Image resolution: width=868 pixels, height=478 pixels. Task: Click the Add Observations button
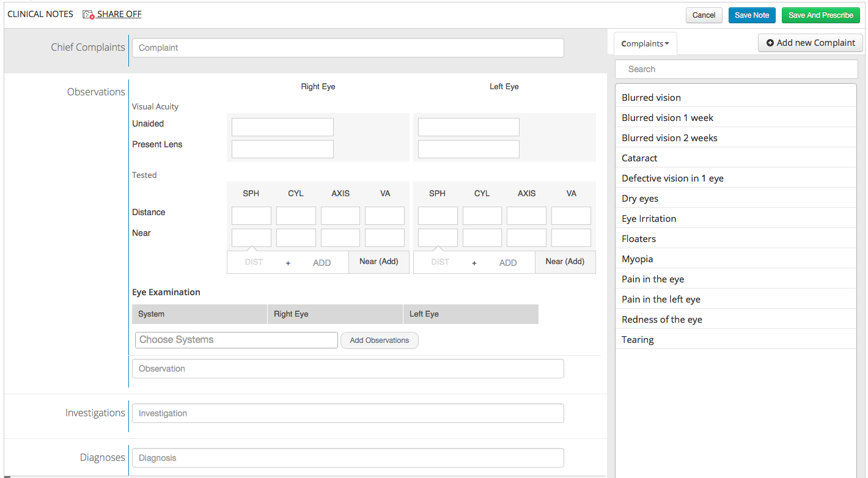[379, 340]
